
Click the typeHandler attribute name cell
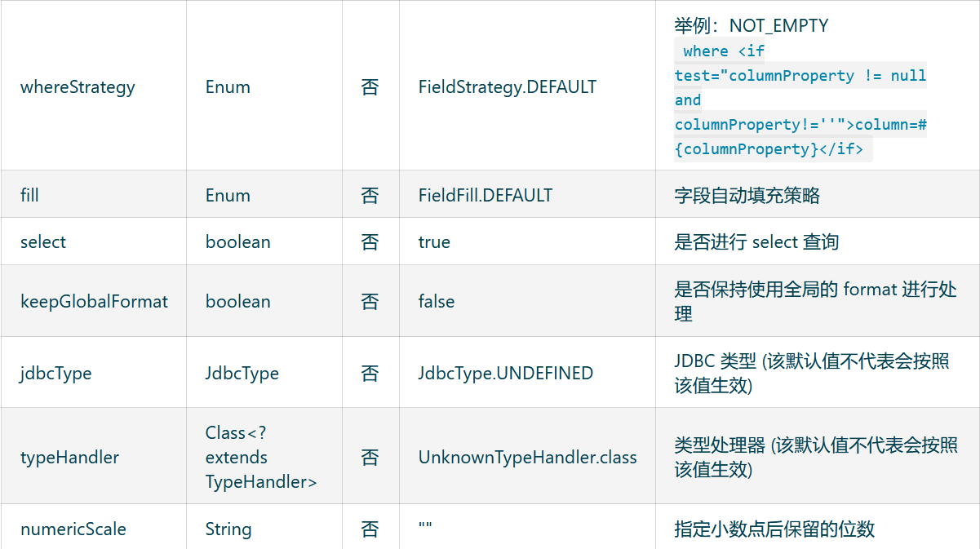pos(69,457)
